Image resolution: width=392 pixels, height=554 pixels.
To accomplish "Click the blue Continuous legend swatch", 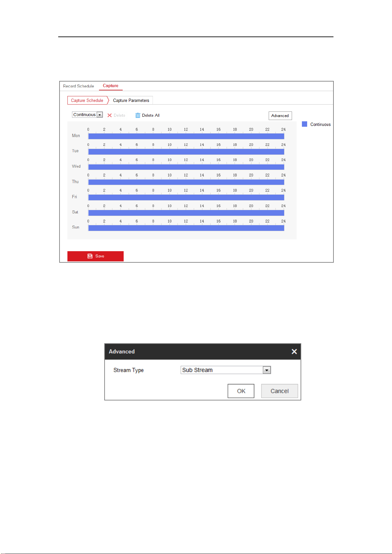I will 305,124.
